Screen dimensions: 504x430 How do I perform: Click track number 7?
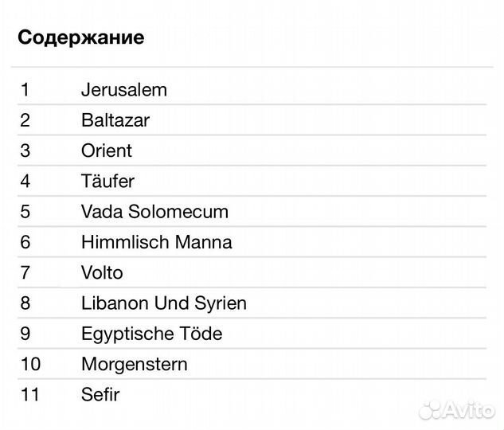[25, 273]
